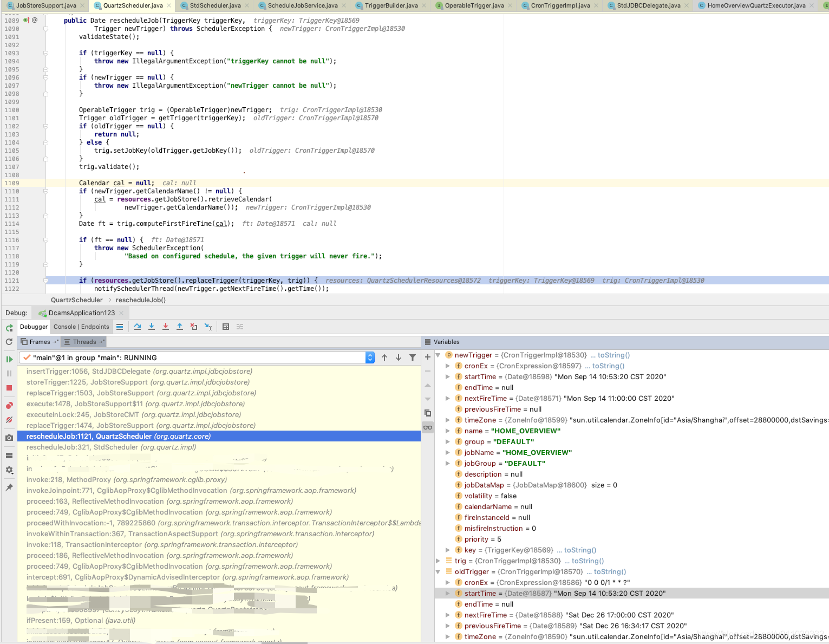The image size is (829, 644).
Task: Select previous frame with up arrow
Action: tap(384, 357)
